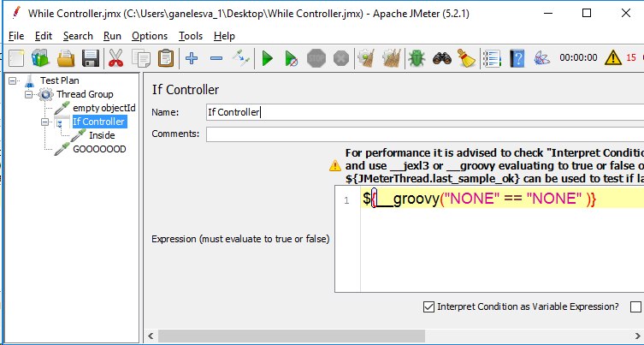Reset search with yellow broom icon
Viewport: 644px width, 345px height.
pyautogui.click(x=467, y=58)
